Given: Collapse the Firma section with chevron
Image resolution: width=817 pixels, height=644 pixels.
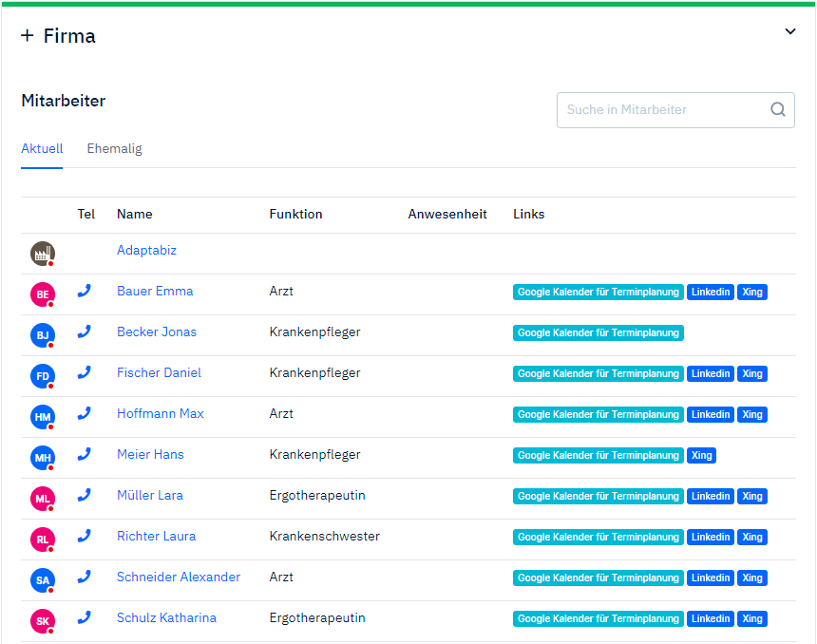Looking at the screenshot, I should [x=789, y=32].
